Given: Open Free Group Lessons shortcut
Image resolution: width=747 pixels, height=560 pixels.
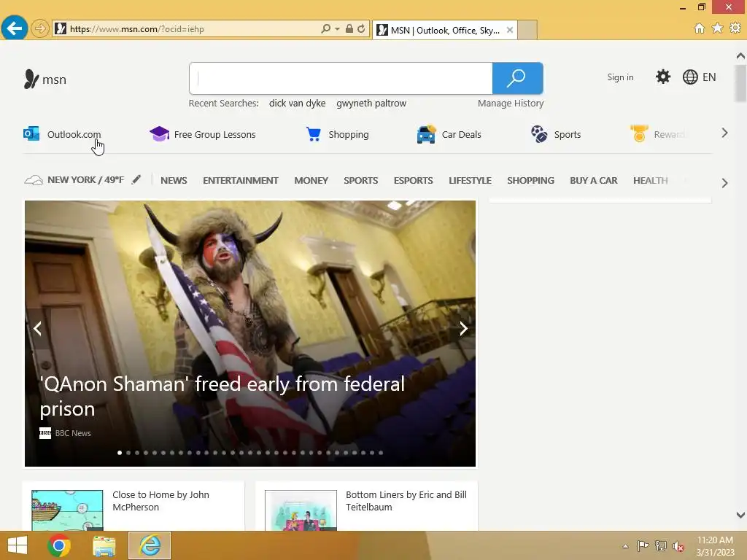Looking at the screenshot, I should click(x=203, y=134).
